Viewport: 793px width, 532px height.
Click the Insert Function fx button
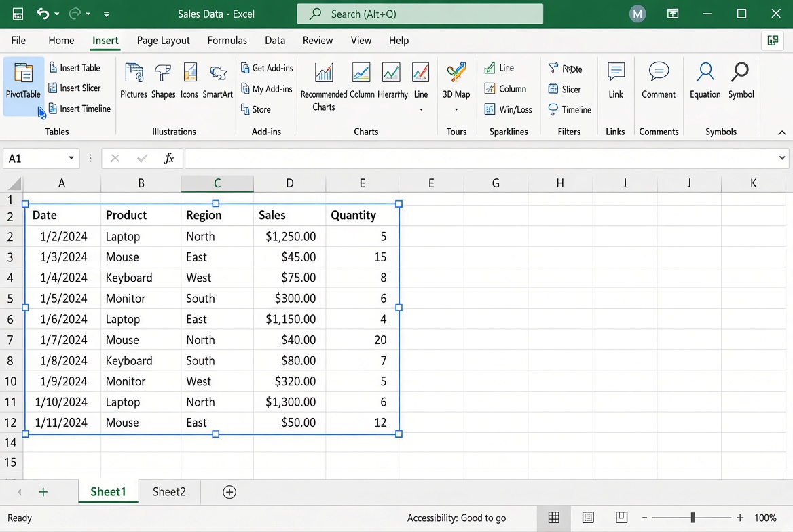point(169,158)
